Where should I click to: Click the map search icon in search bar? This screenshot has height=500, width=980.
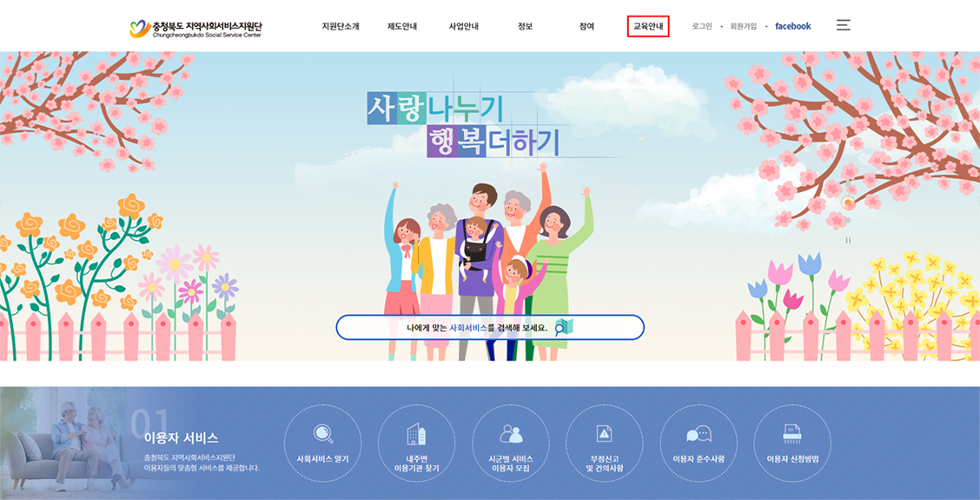click(565, 327)
